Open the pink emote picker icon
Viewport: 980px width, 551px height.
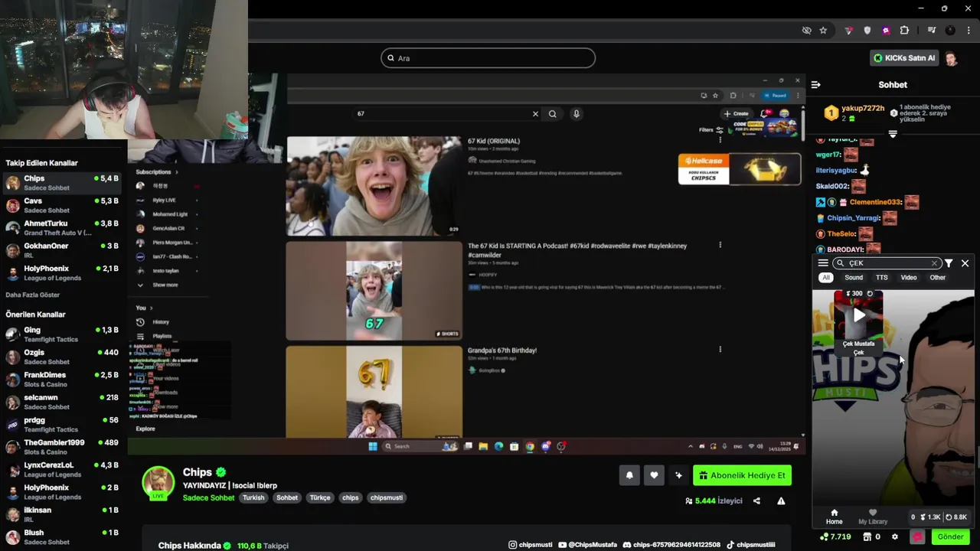pyautogui.click(x=917, y=537)
